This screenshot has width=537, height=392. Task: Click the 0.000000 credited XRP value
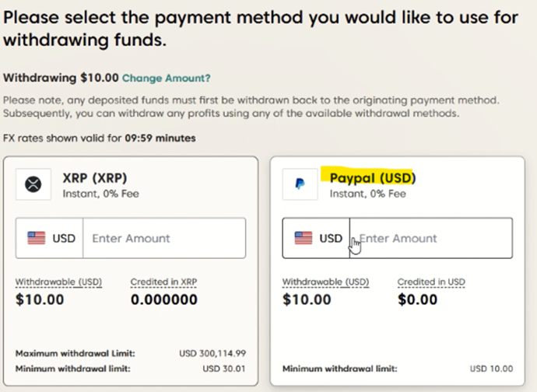(164, 299)
